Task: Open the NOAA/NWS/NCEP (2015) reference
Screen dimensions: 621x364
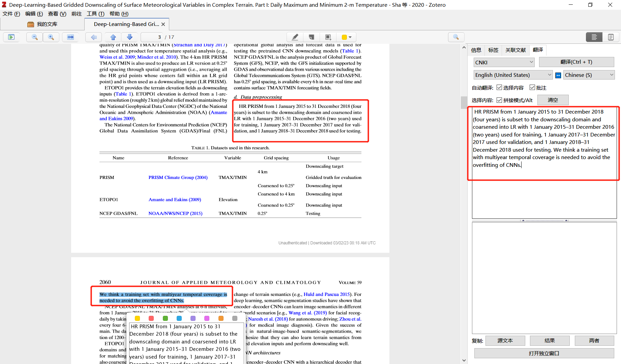Action: point(175,213)
